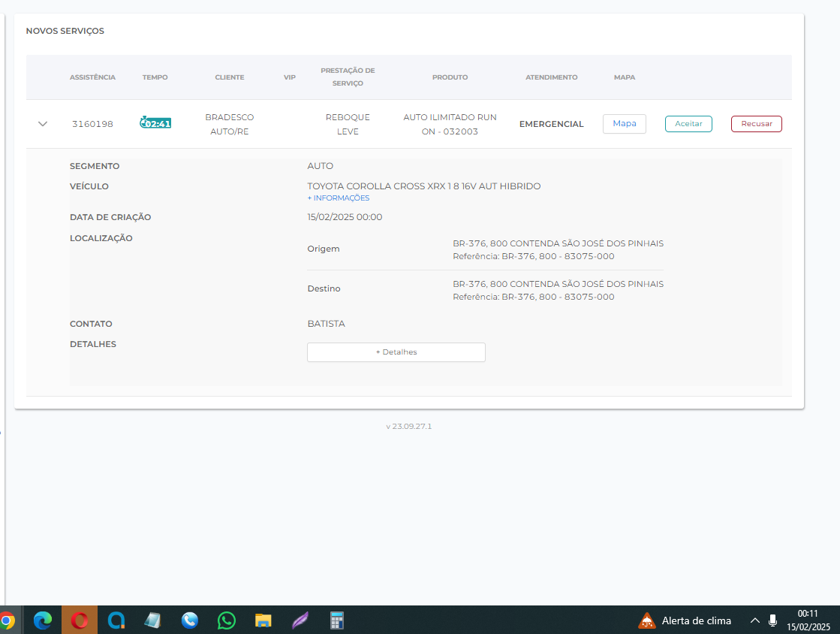Open Opera browser from the taskbar
This screenshot has height=634, width=840.
coord(80,620)
